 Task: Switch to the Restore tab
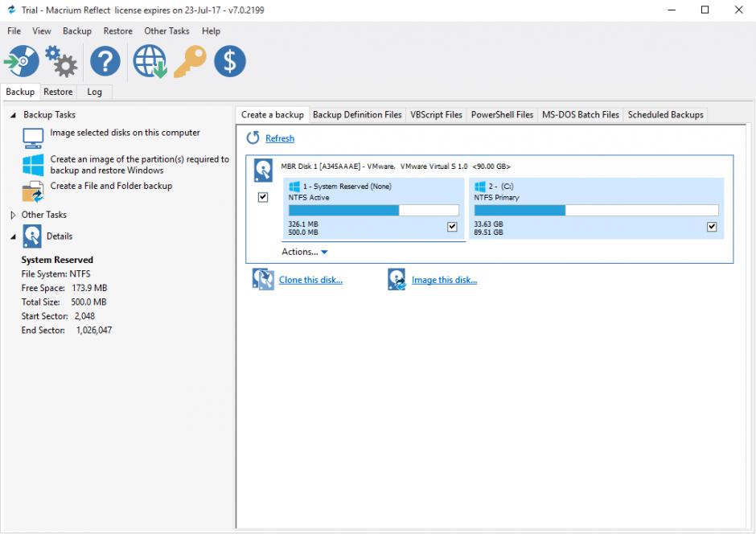coord(58,92)
